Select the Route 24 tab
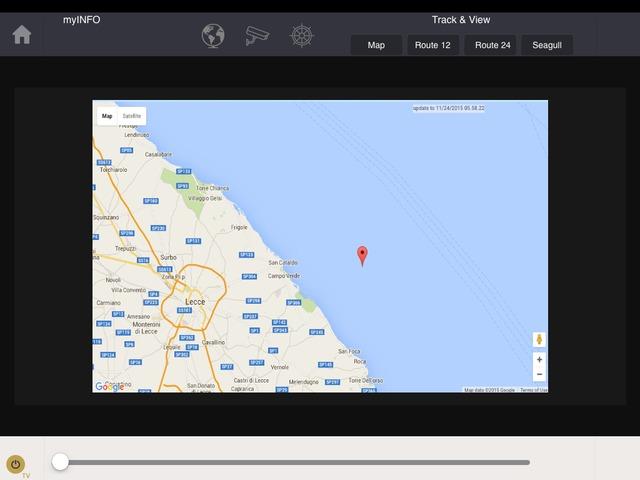 coord(493,45)
